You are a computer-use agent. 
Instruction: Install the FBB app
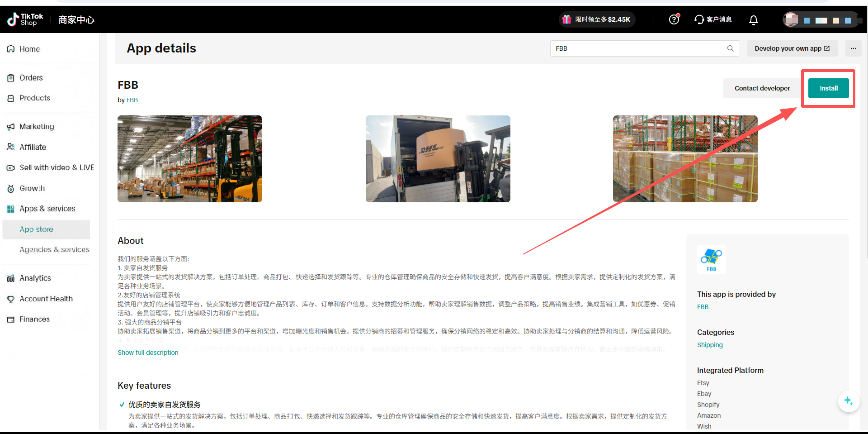pos(829,88)
